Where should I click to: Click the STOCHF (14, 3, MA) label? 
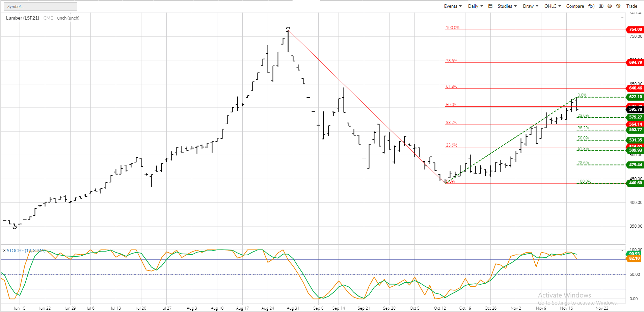tap(26, 251)
